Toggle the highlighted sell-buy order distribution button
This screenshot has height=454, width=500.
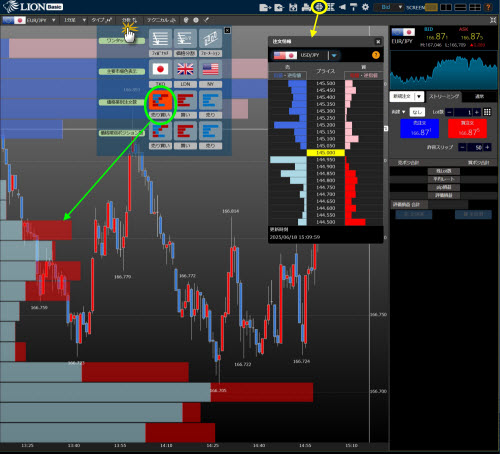click(x=160, y=100)
